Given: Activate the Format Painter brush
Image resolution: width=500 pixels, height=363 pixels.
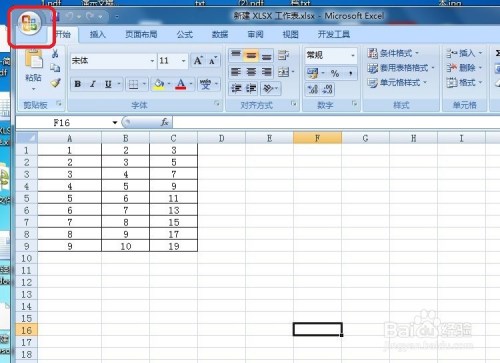Looking at the screenshot, I should [x=56, y=82].
